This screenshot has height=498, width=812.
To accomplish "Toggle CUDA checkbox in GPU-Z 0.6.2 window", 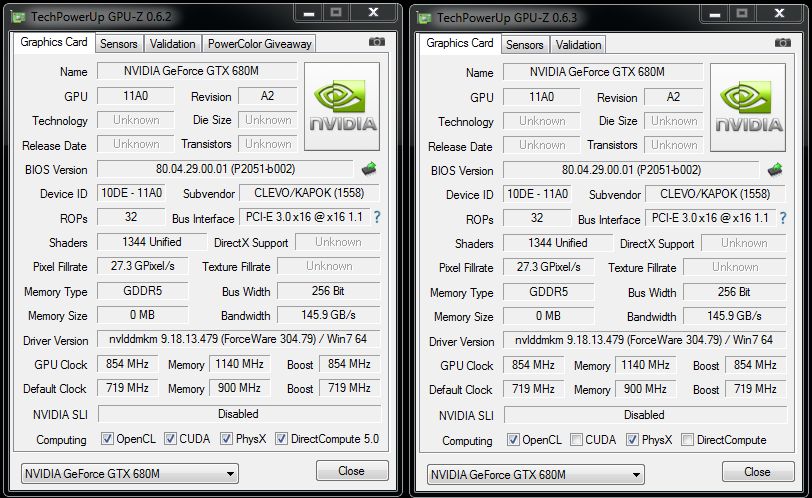I will [x=170, y=438].
